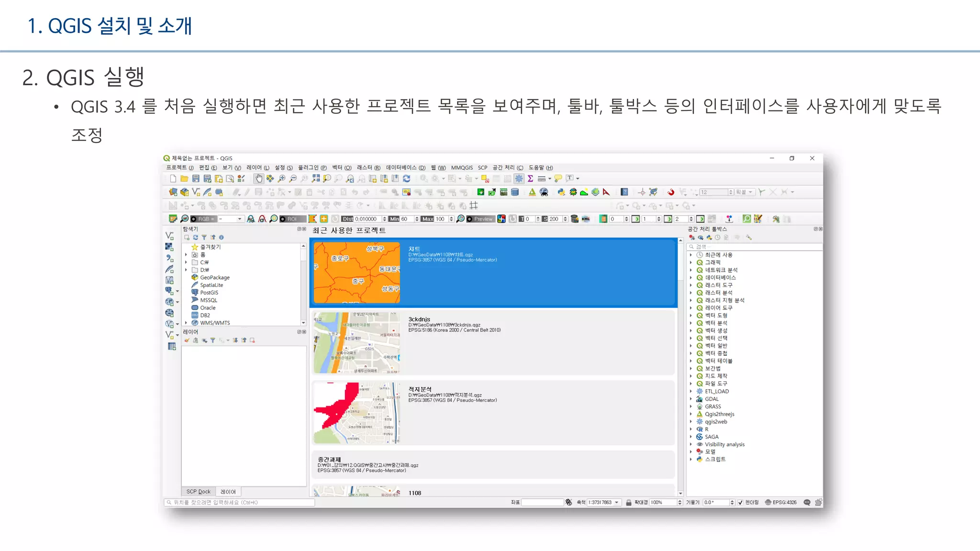Screen dimensions: 980x551
Task: Click the grid icon in the digitizing toolbar
Action: pos(474,206)
